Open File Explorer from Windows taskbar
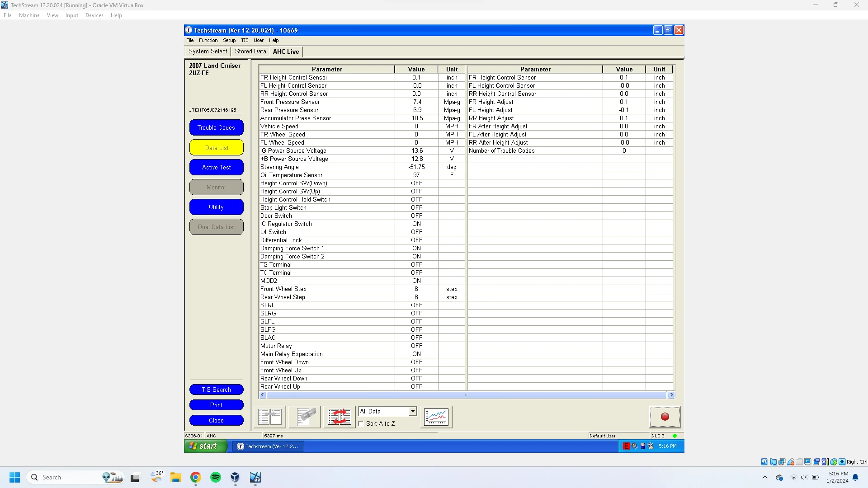Viewport: 868px width, 488px height. pyautogui.click(x=175, y=477)
